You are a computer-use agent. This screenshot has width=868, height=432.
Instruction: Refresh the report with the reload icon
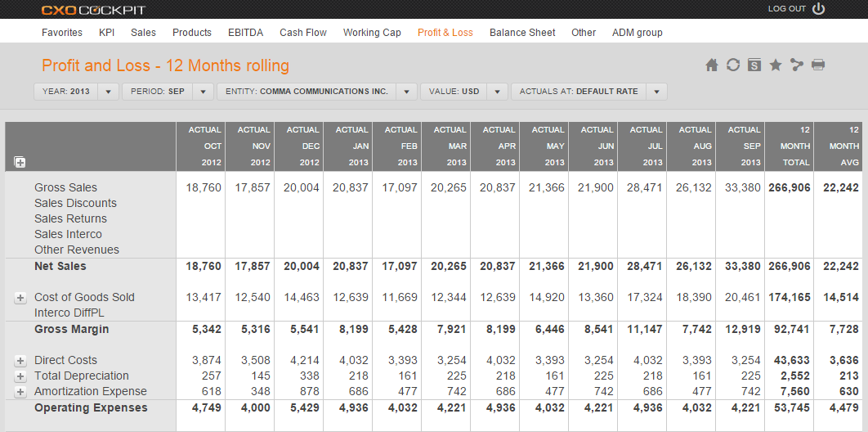pos(733,65)
